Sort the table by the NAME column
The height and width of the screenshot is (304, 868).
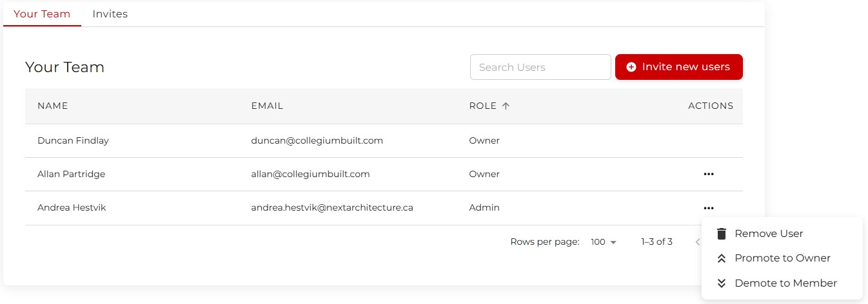coord(52,106)
